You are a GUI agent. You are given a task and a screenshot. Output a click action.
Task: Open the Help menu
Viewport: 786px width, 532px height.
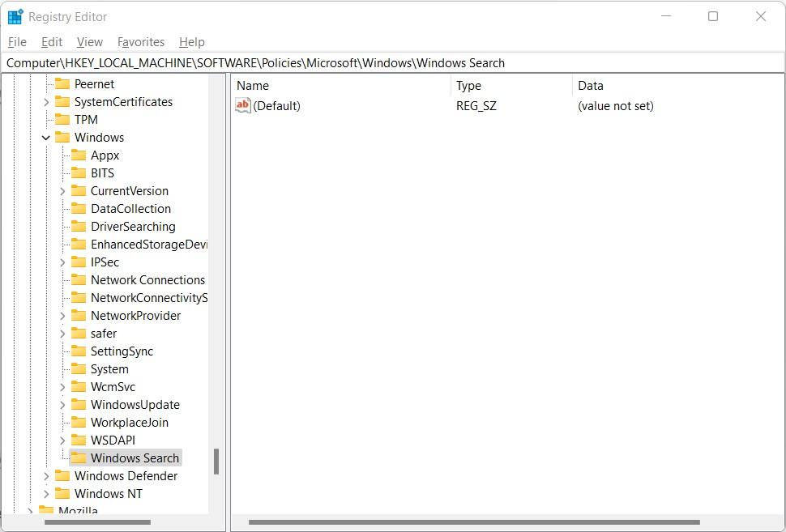192,42
